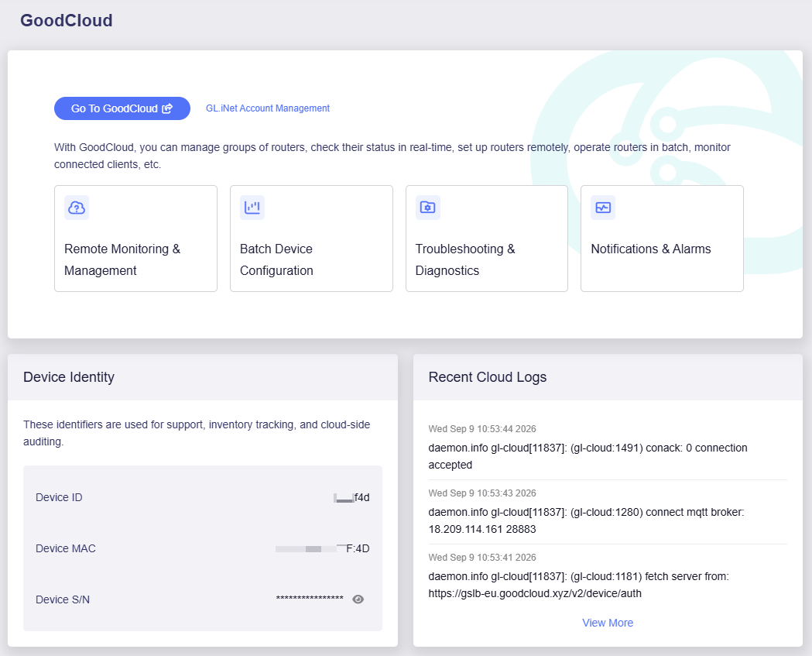Click the Device ID label

point(59,497)
